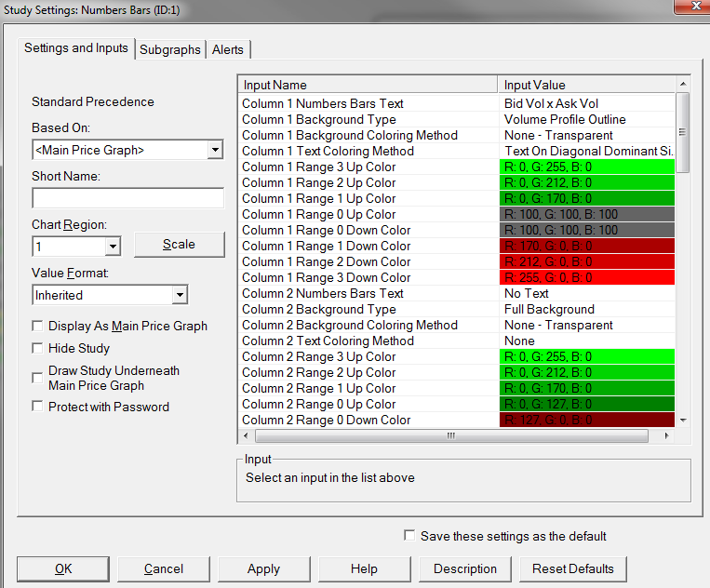This screenshot has height=588, width=710.
Task: Click the Column 2 Range 3 Up Color swatch
Action: click(587, 356)
